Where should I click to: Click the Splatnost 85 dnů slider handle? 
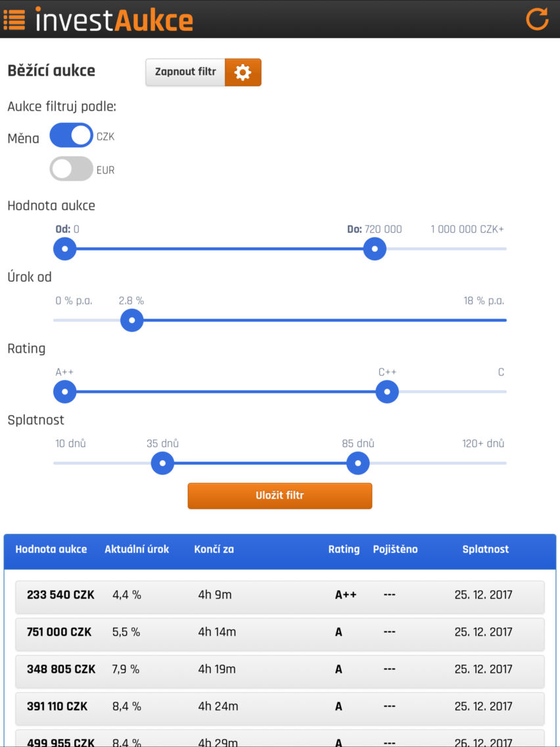point(358,463)
